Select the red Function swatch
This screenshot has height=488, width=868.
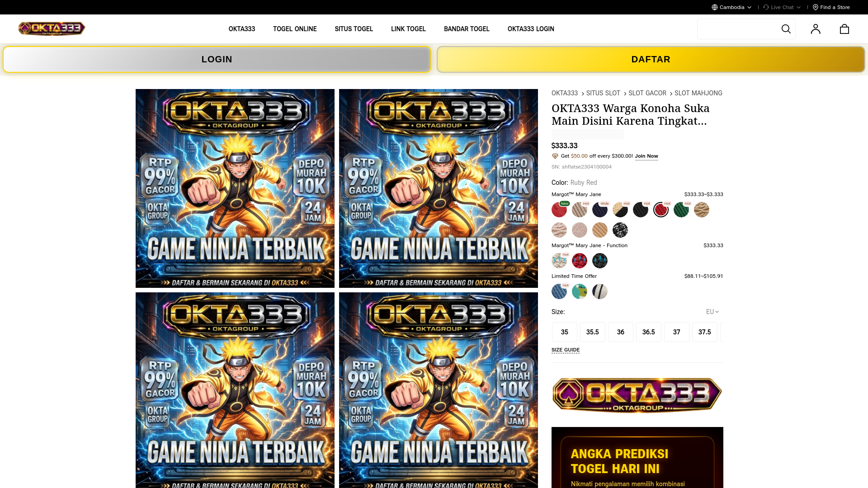[580, 261]
